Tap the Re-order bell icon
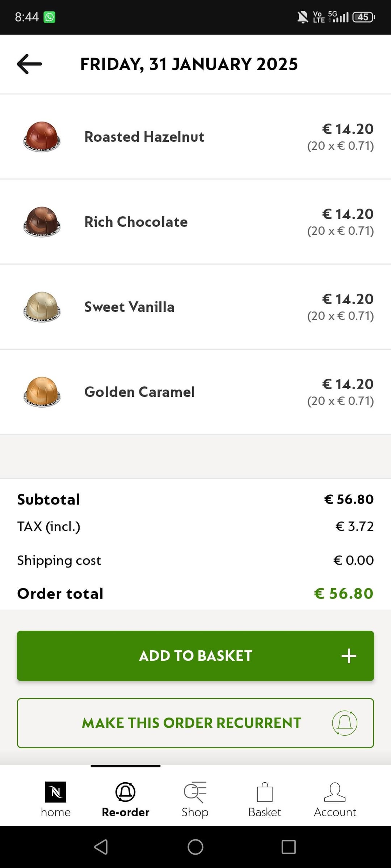 point(125,792)
